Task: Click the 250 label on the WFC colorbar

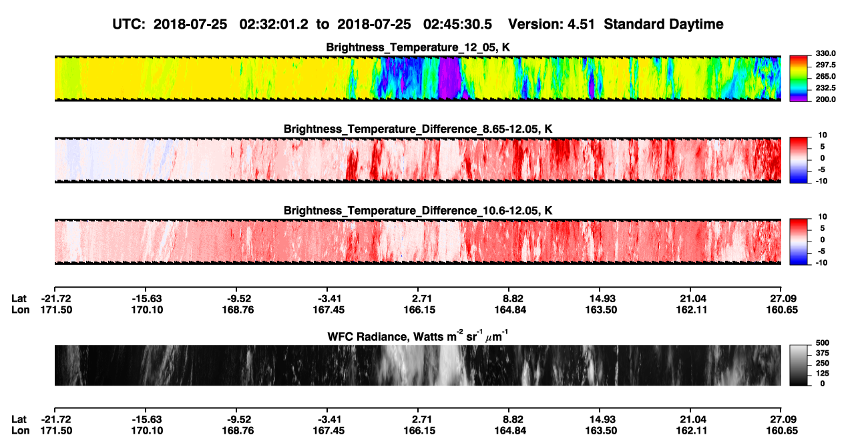Action: 823,363
